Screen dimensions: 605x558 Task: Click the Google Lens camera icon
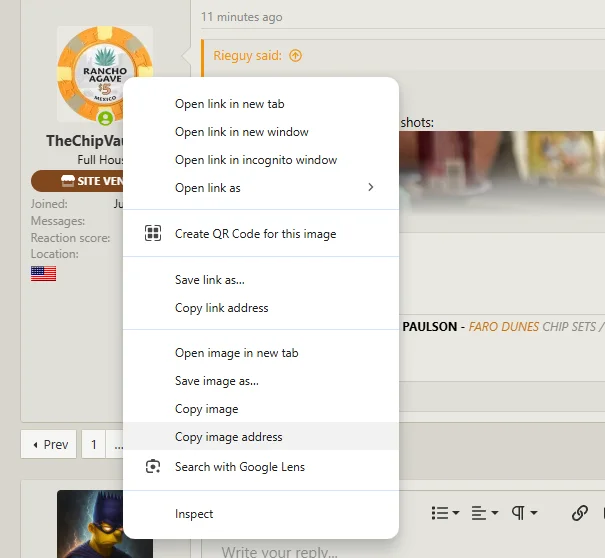point(153,467)
